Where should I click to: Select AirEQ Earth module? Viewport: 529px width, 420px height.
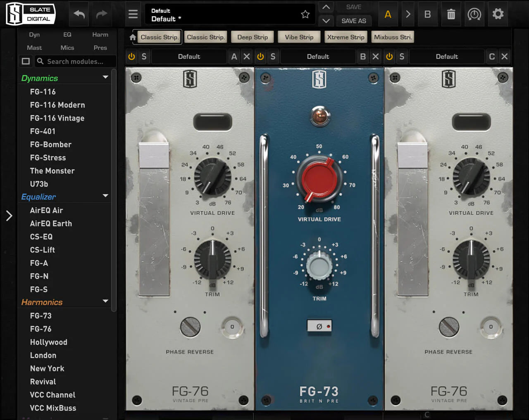[51, 223]
